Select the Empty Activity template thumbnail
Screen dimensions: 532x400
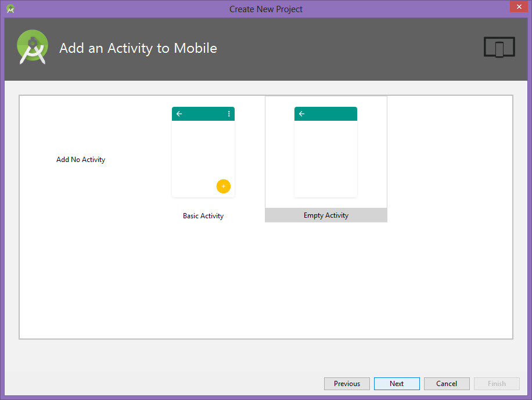[326, 152]
